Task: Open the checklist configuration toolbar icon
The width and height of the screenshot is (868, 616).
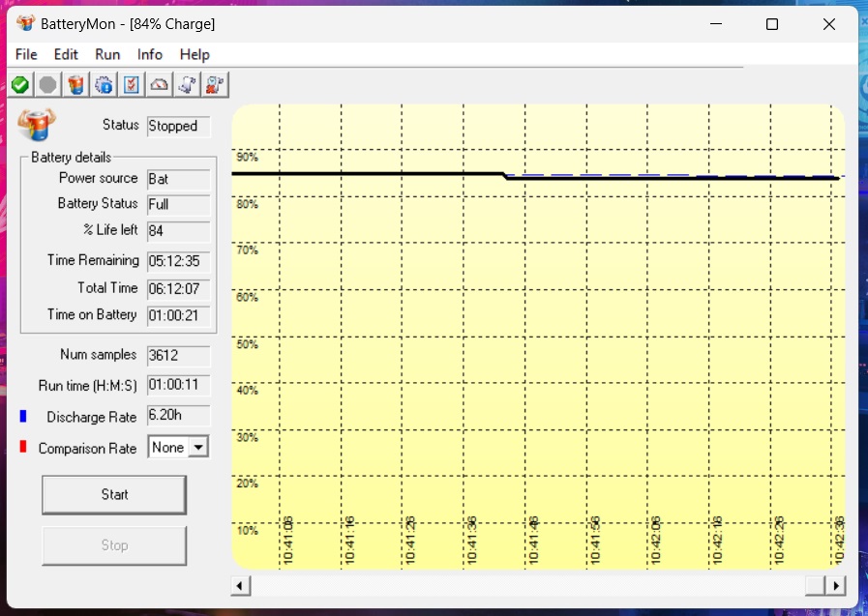Action: click(x=132, y=85)
